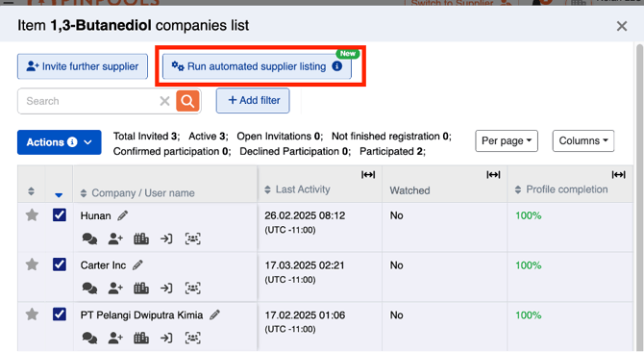Screen dimensions: 644x352
Task: Click login arrow icon for Hunan
Action: (x=166, y=239)
